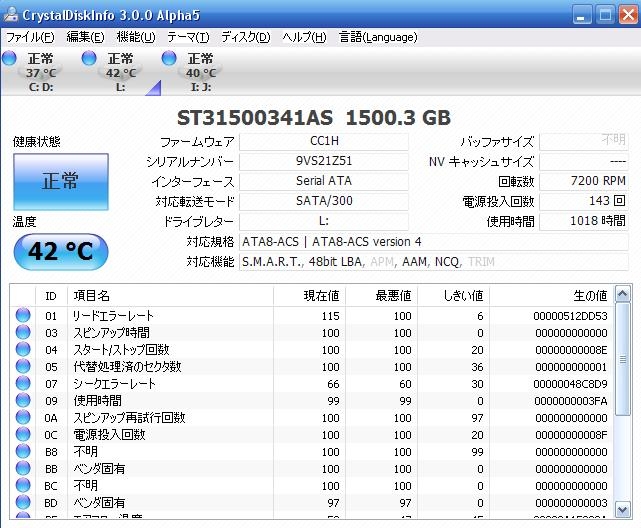Select the スピンアップ時間 attribute name
Viewport: 641px width, 528px height.
pyautogui.click(x=111, y=333)
